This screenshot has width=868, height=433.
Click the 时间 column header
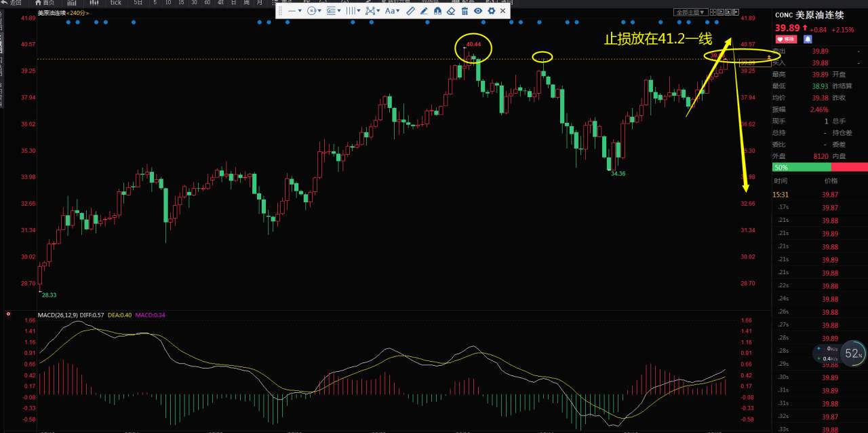click(x=781, y=181)
